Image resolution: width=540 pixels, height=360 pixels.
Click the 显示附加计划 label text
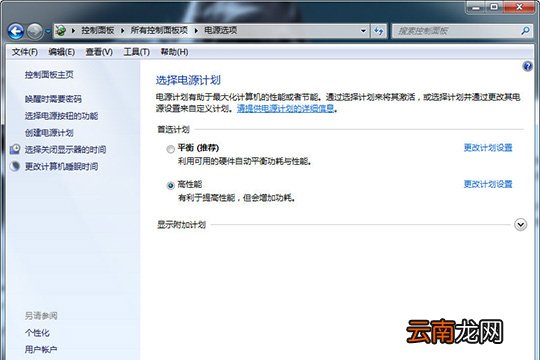181,225
